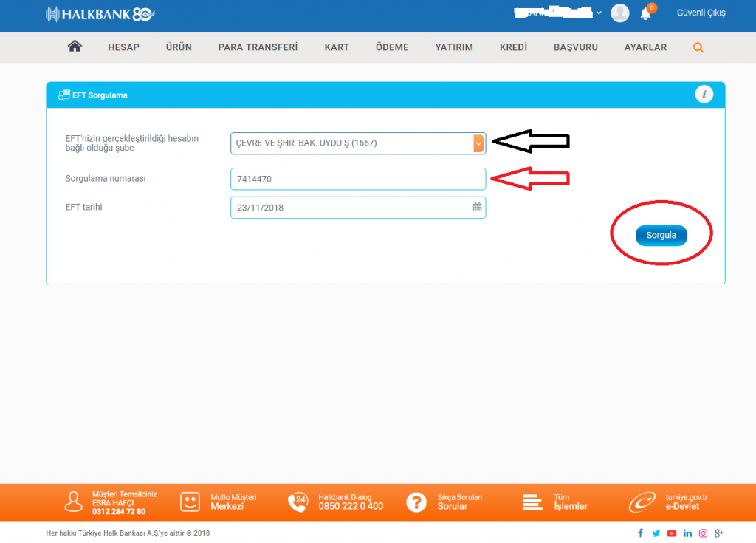Select the ÇEVRE VE ŞHR. BAK. şube field

(x=358, y=143)
